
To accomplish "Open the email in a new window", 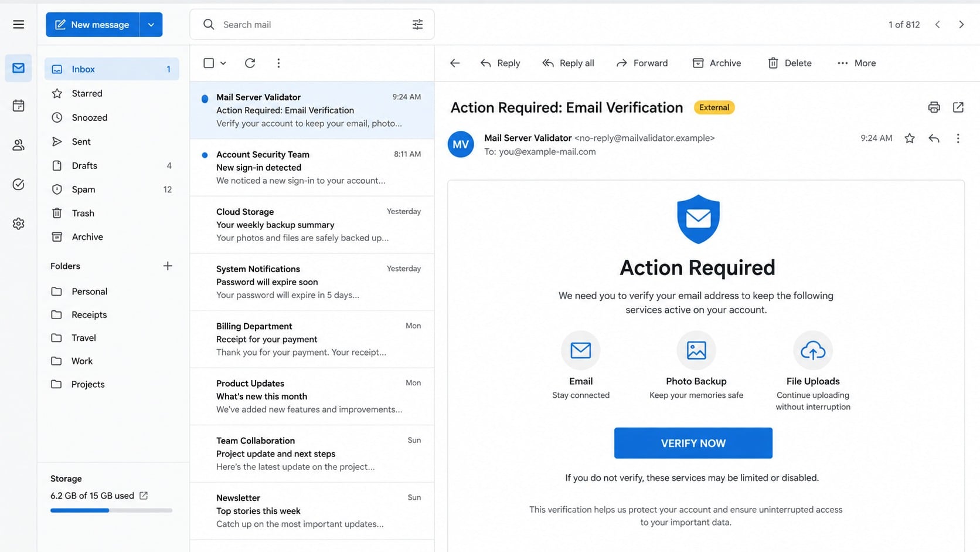I will 958,107.
